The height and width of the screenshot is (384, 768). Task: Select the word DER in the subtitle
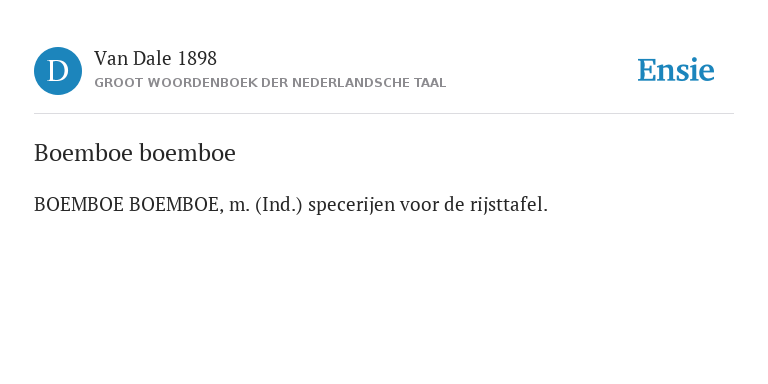(275, 83)
